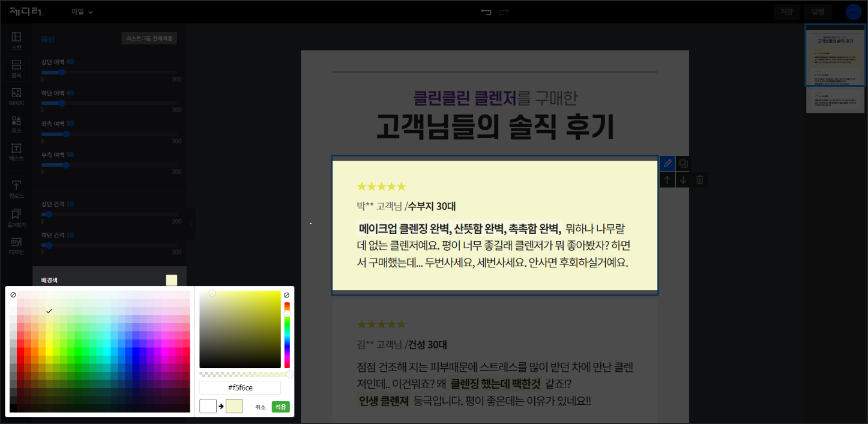Click the no-color icon left of palette grid

pos(13,295)
